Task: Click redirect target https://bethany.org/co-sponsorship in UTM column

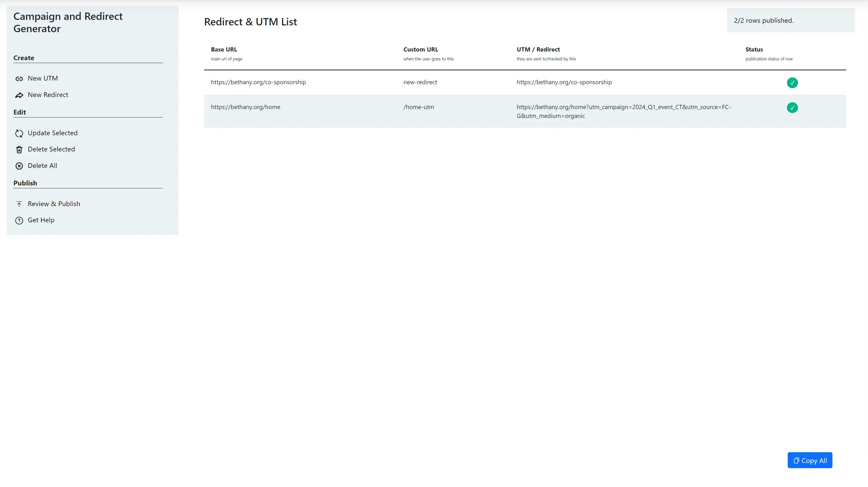Action: pyautogui.click(x=564, y=82)
